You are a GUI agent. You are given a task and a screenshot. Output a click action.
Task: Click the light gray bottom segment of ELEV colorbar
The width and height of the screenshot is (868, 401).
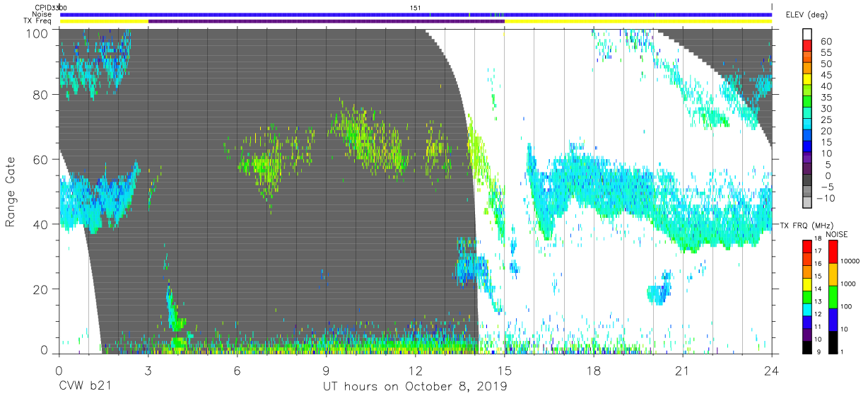[x=807, y=202]
